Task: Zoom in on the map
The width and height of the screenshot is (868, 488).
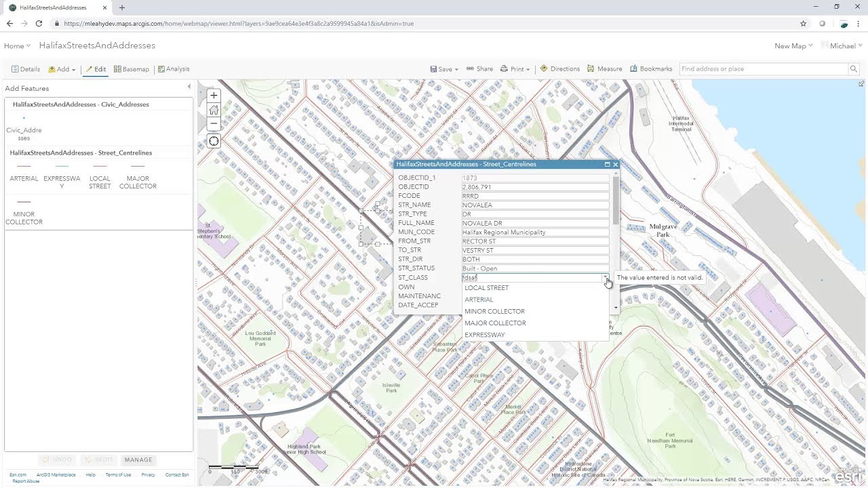Action: pos(214,96)
